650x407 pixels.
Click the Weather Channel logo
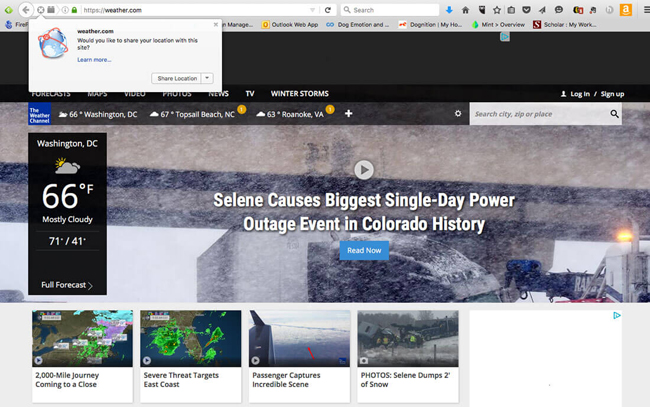(38, 114)
